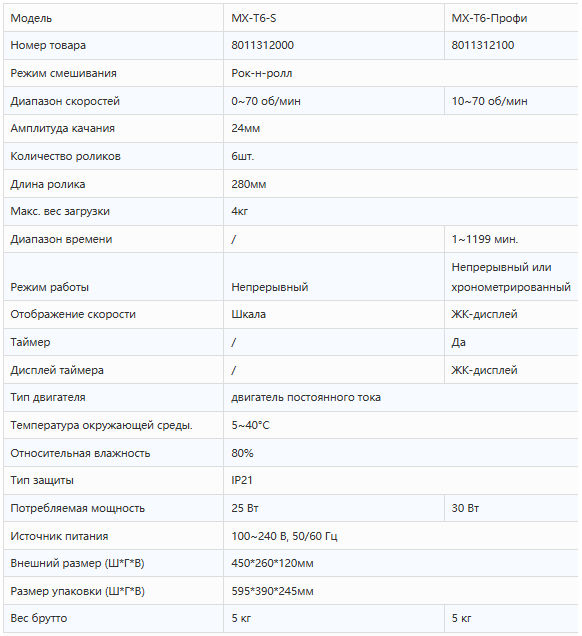The image size is (582, 636).
Task: Select product number 8011312000
Action: click(262, 45)
